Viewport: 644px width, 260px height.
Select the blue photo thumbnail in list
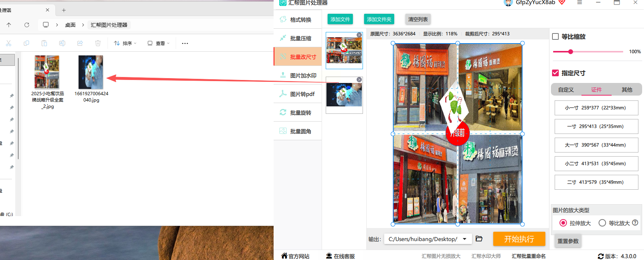pos(344,95)
